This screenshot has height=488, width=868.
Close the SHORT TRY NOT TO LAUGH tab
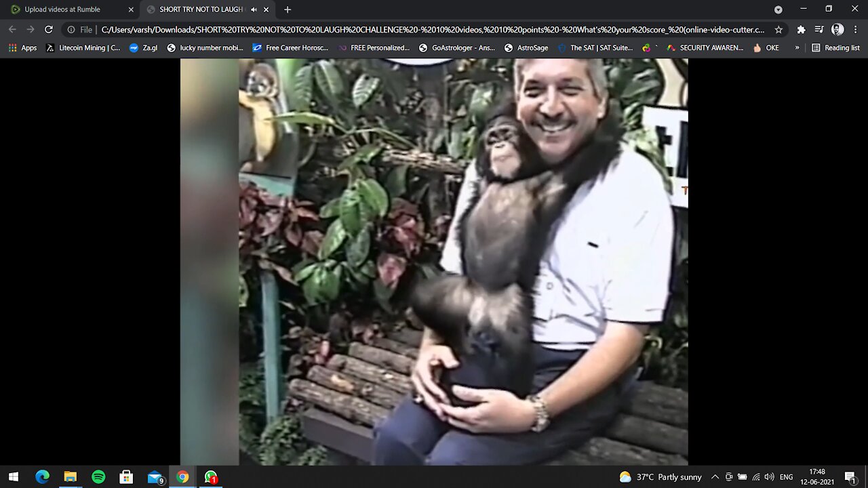[x=266, y=9]
